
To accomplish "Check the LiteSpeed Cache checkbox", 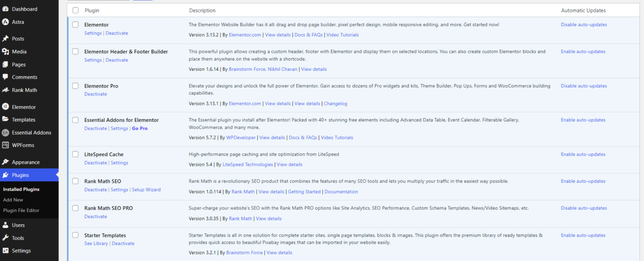I will click(x=75, y=154).
